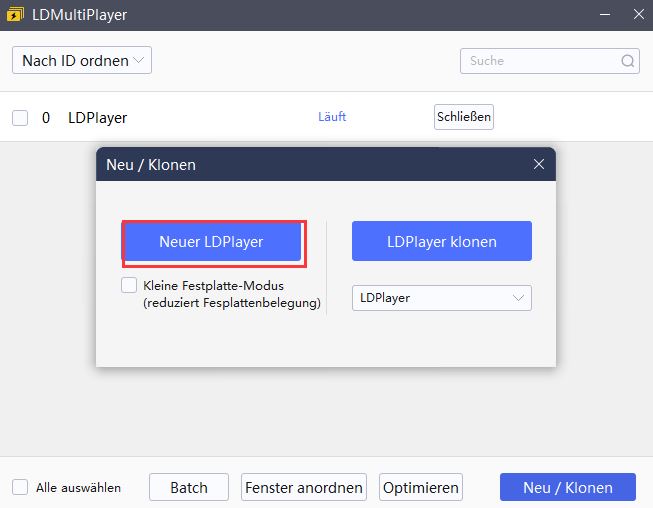653x508 pixels.
Task: Click the Neuer LDPlayer button
Action: [211, 242]
